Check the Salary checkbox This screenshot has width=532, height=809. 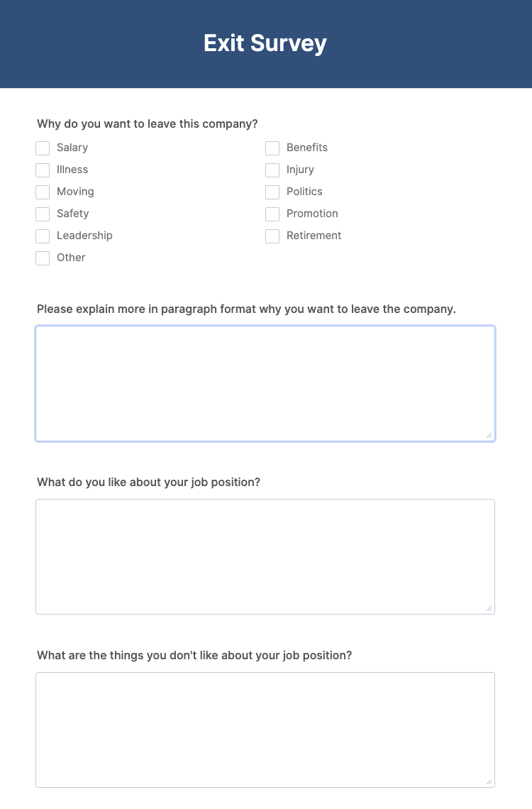tap(43, 148)
